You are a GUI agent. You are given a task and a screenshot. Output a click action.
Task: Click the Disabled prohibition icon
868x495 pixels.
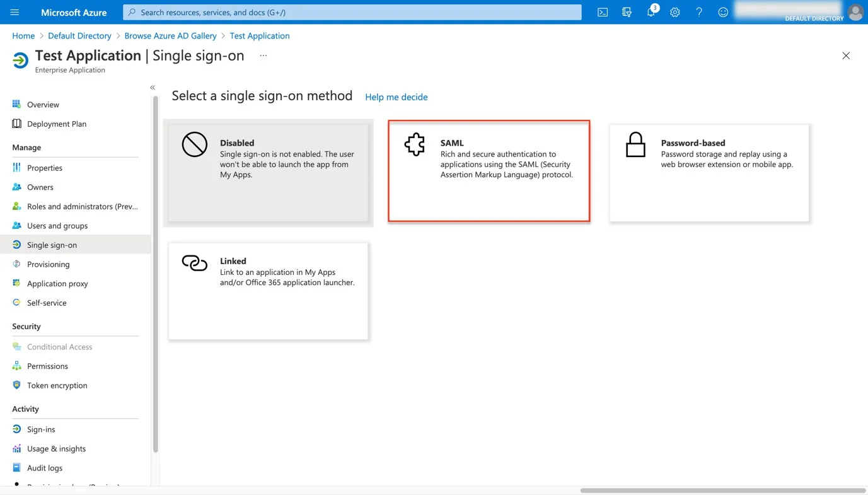coord(195,144)
